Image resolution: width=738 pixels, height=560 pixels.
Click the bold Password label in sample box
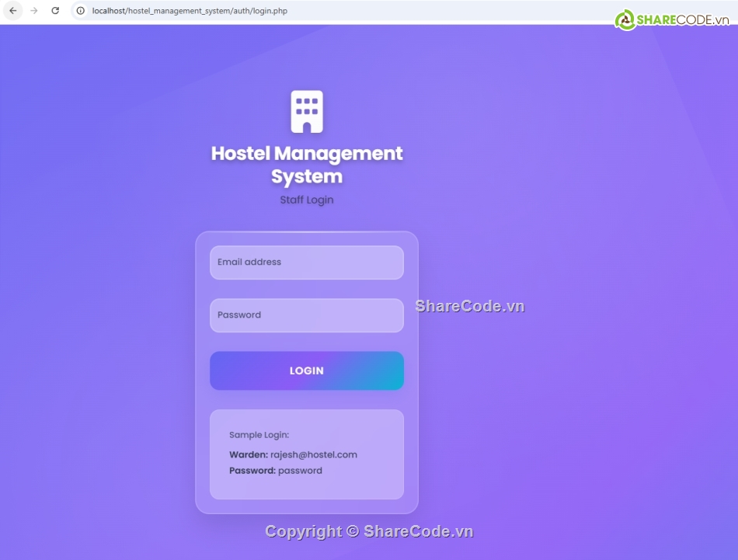click(252, 471)
